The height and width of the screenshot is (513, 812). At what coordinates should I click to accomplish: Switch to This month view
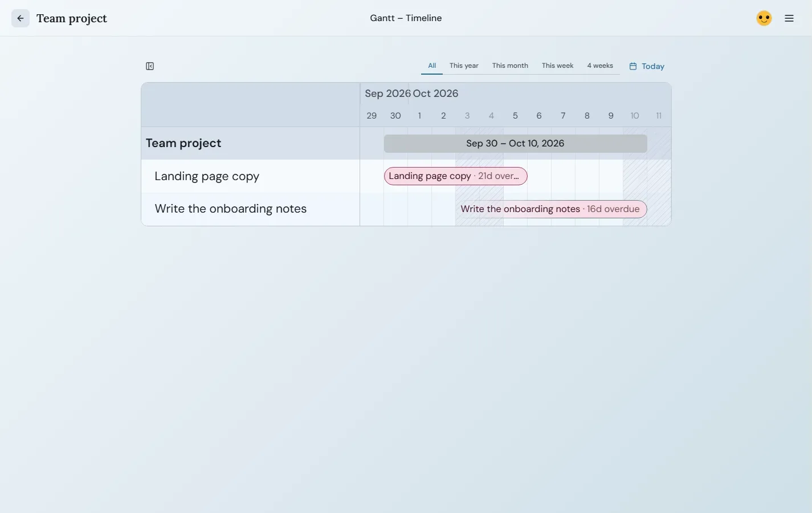tap(510, 66)
